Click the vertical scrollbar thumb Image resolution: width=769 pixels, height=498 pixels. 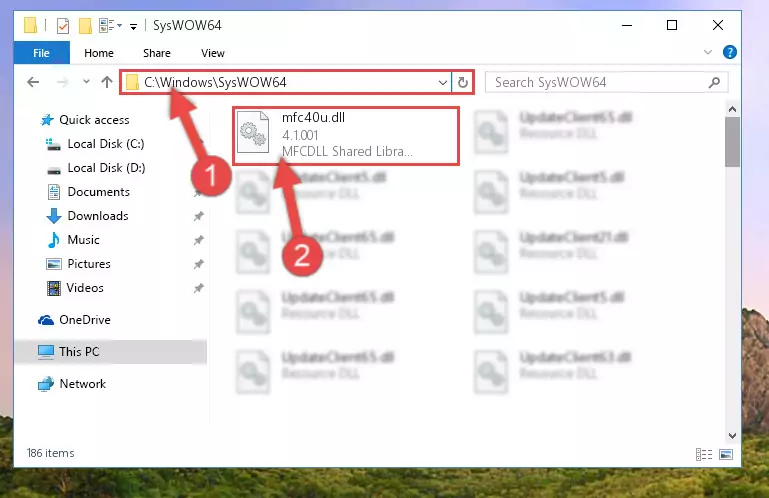pyautogui.click(x=732, y=142)
